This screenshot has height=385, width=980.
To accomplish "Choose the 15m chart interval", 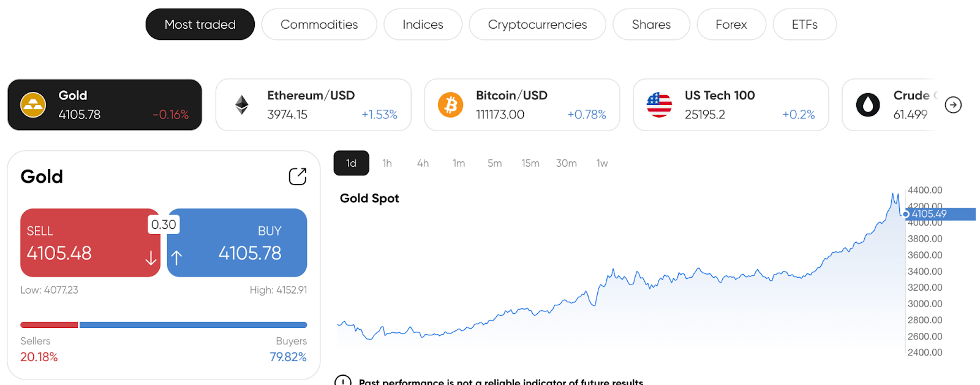I will click(x=530, y=163).
